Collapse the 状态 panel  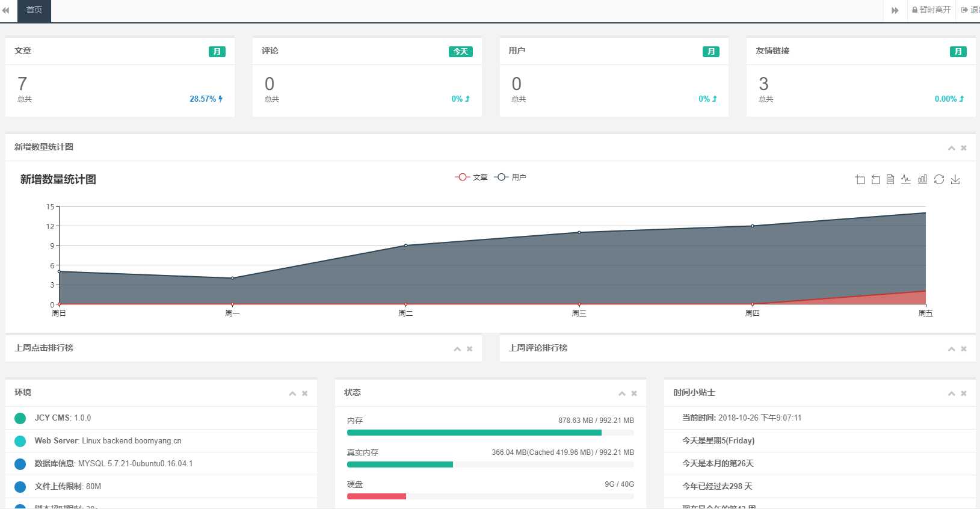click(622, 393)
